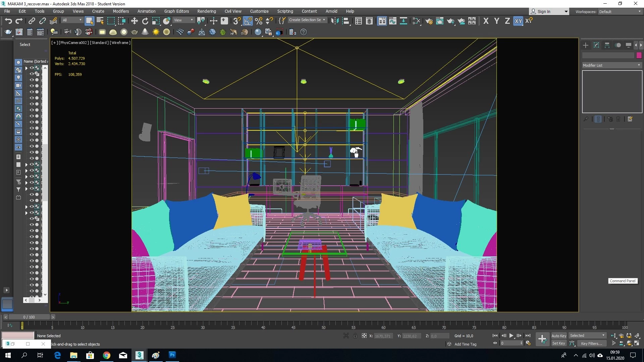Open the Graph Editors menu
Viewport: 644px width, 362px height.
[176, 11]
